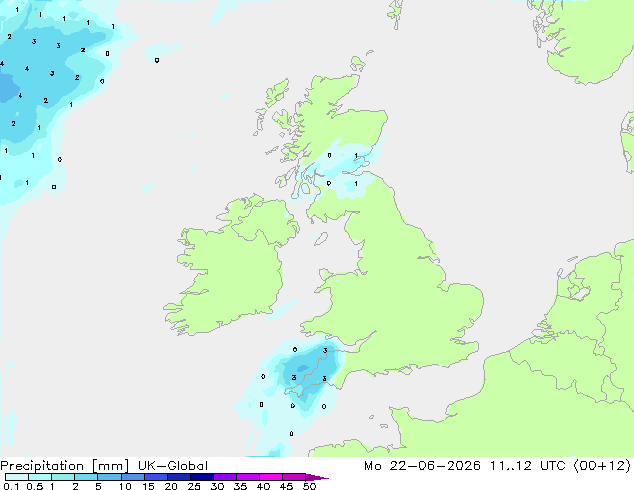Click the lightest 0.1–0.5 mm legend swatch
The height and width of the screenshot is (490, 634).
pos(17,477)
